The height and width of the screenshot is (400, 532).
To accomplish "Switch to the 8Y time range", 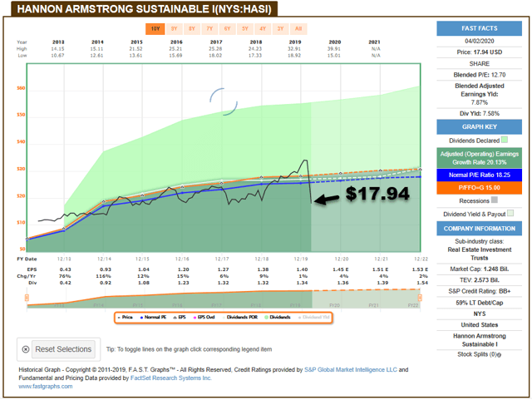I will pyautogui.click(x=192, y=29).
